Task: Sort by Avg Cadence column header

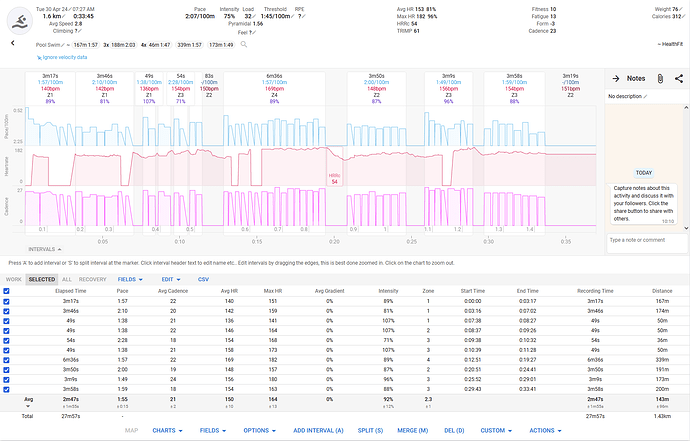Action: 173,291
